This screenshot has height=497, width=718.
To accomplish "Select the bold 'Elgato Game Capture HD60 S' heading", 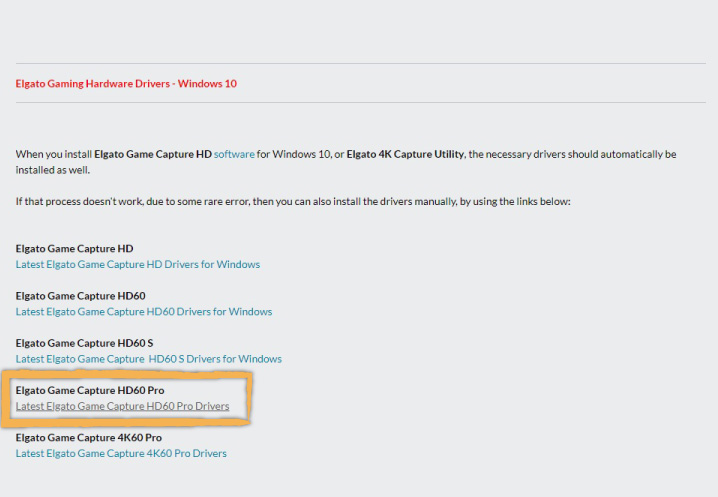I will (x=84, y=343).
